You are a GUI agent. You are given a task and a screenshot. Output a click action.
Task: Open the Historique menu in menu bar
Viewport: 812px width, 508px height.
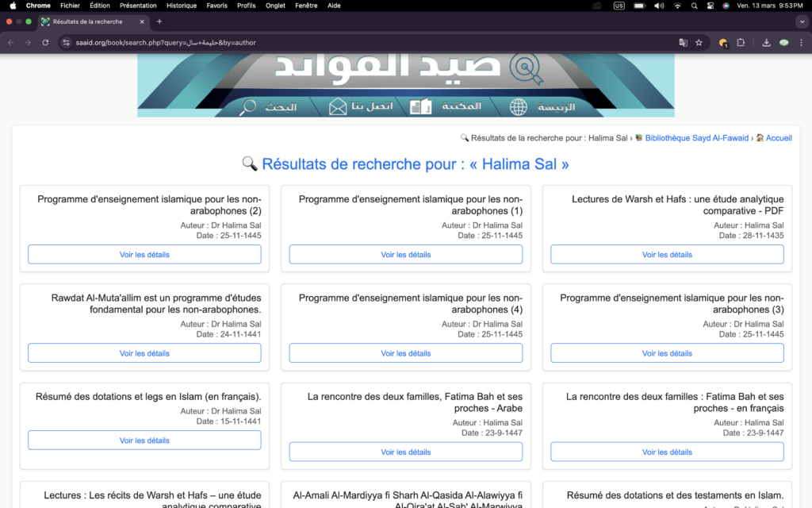pyautogui.click(x=182, y=6)
